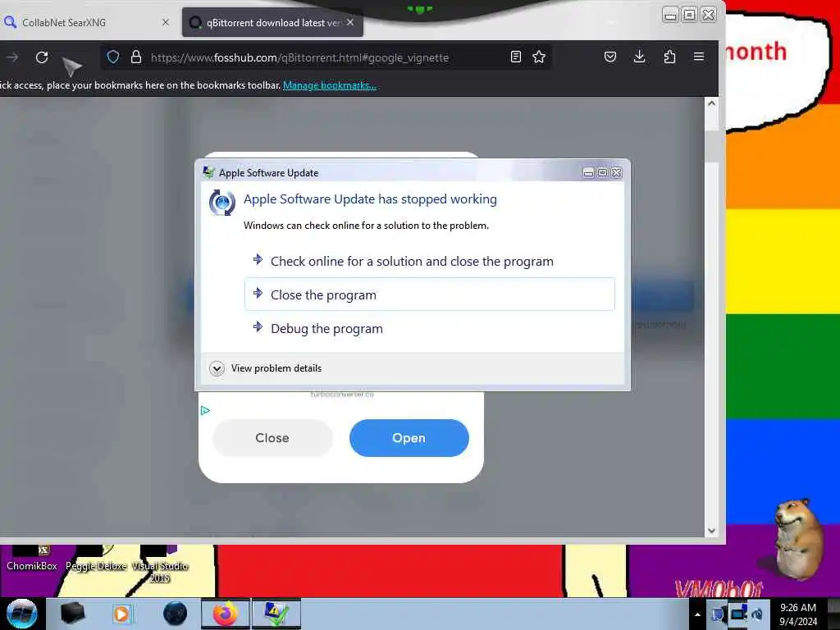Bookmark this page with the star icon

point(539,57)
